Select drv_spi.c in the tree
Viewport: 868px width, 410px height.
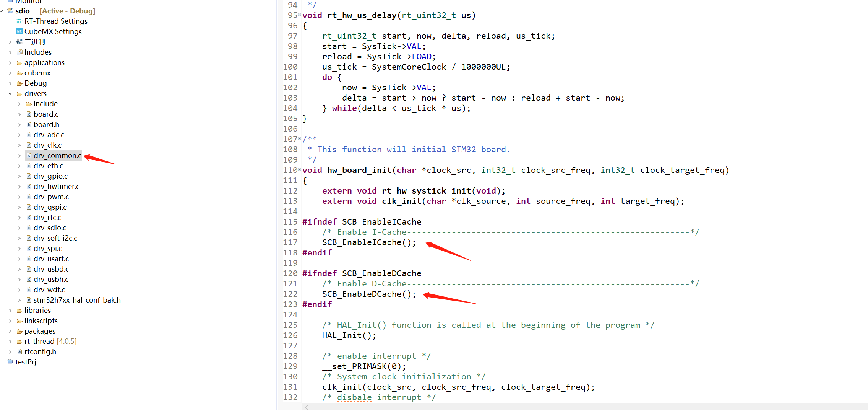pos(48,248)
